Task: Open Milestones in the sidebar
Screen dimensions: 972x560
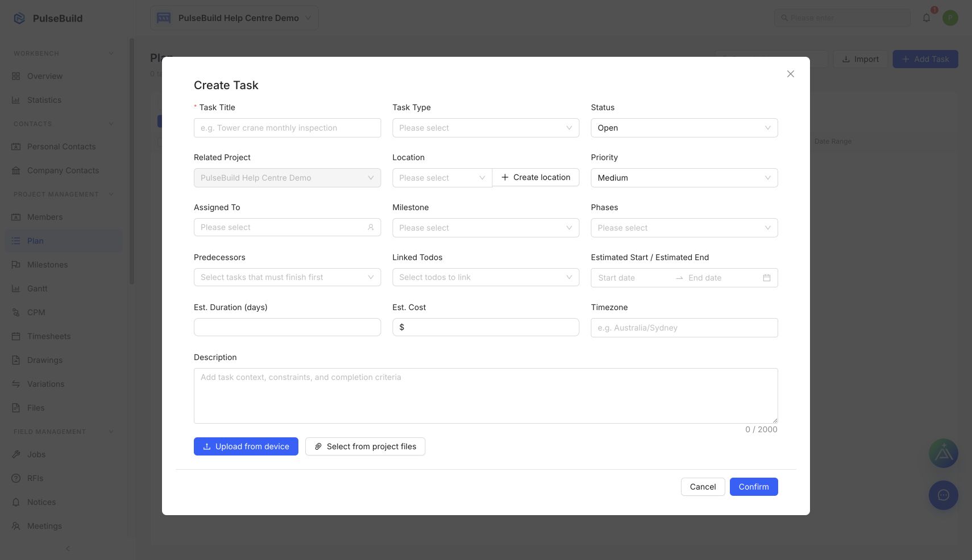Action: point(64,265)
